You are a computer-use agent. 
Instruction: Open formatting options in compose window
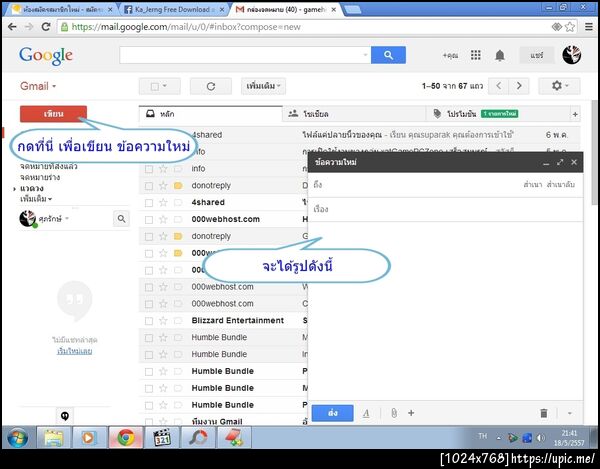pos(366,413)
